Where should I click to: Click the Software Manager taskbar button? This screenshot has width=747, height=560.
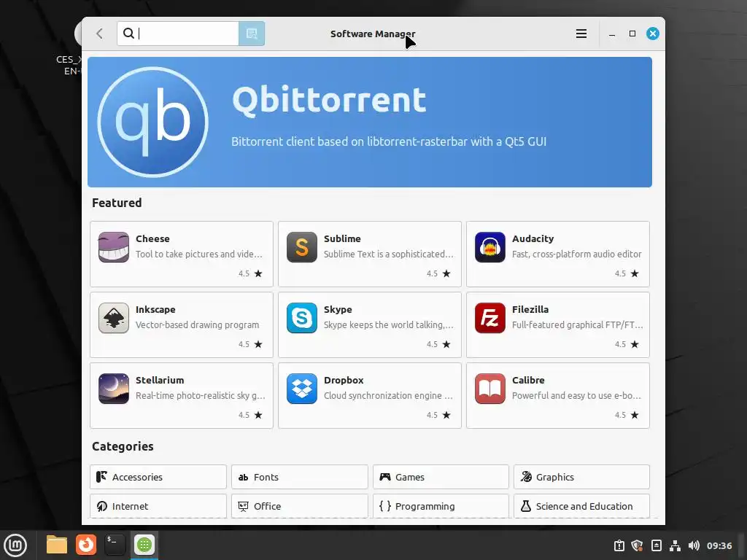tap(144, 545)
